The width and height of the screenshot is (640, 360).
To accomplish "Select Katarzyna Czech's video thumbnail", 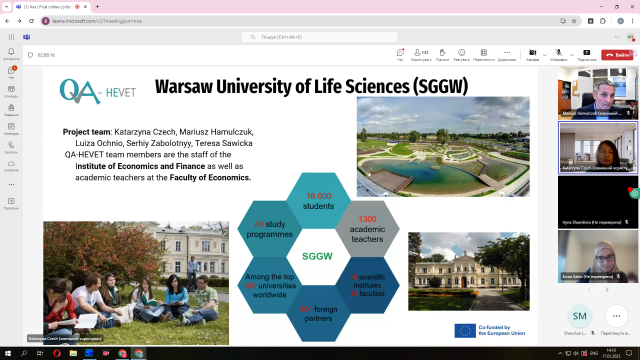I will 598,147.
